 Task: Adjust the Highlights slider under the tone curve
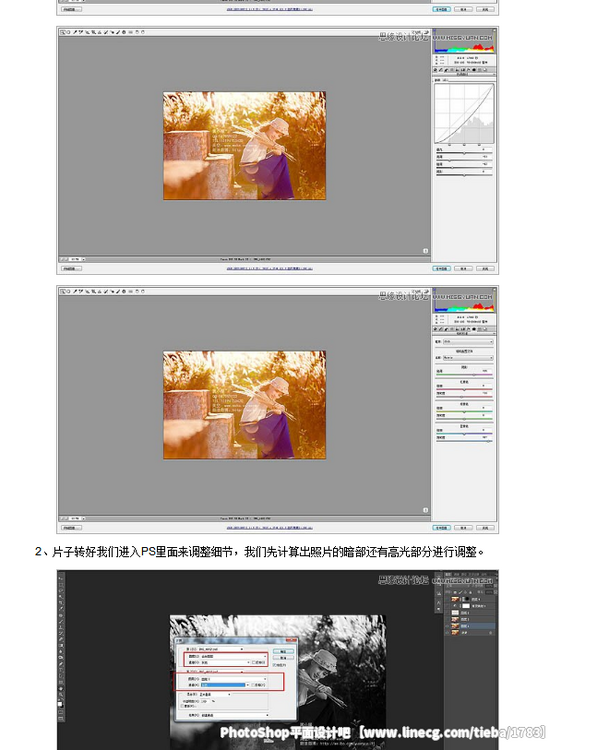[464, 153]
